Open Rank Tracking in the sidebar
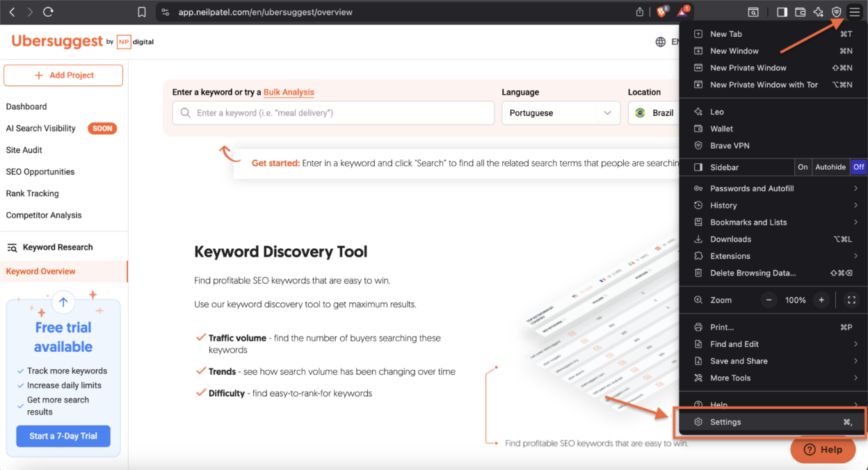This screenshot has width=868, height=470. (33, 193)
